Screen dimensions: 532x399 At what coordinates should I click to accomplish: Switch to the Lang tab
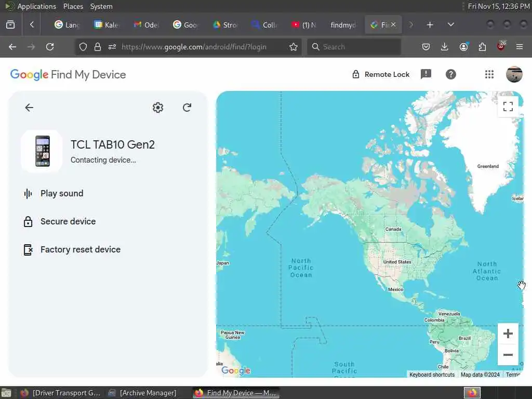pos(67,25)
